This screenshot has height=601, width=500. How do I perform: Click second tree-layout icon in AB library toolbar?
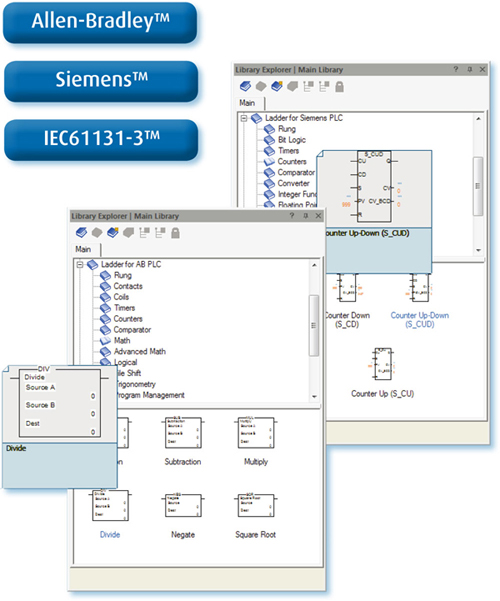coord(160,233)
